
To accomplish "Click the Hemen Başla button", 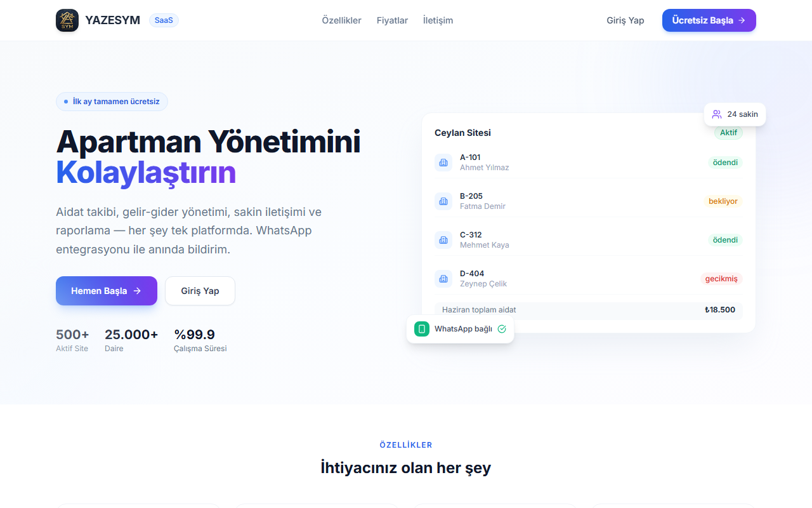I will point(107,291).
